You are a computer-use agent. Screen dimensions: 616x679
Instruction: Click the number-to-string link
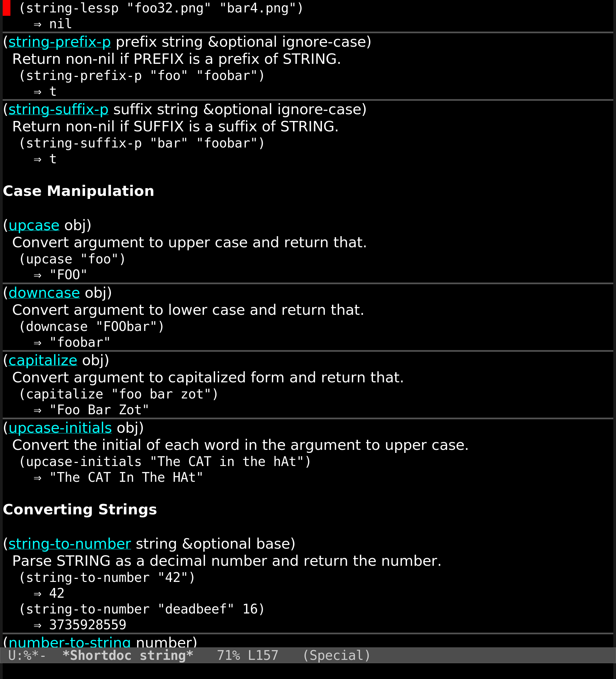70,643
